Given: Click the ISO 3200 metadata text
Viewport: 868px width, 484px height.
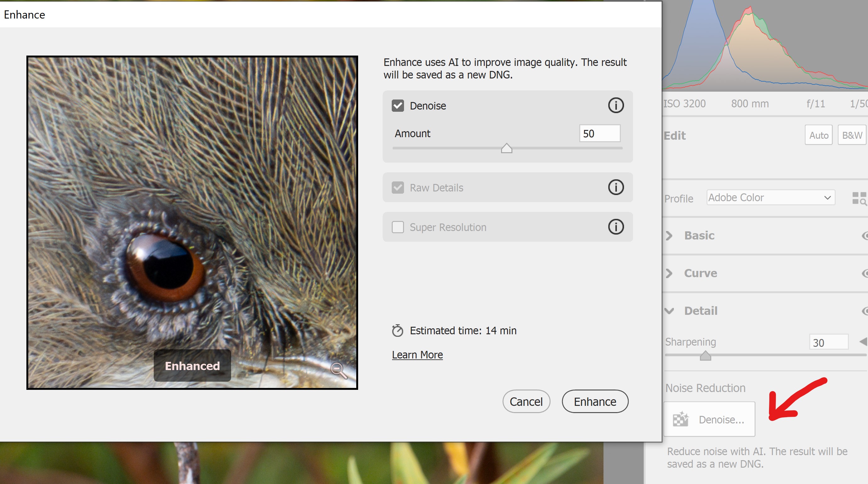Looking at the screenshot, I should [684, 103].
